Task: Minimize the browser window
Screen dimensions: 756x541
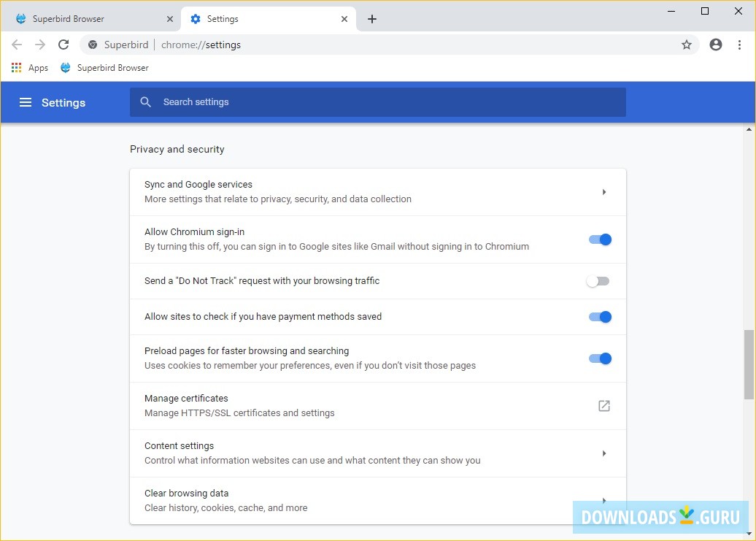Action: (671, 11)
